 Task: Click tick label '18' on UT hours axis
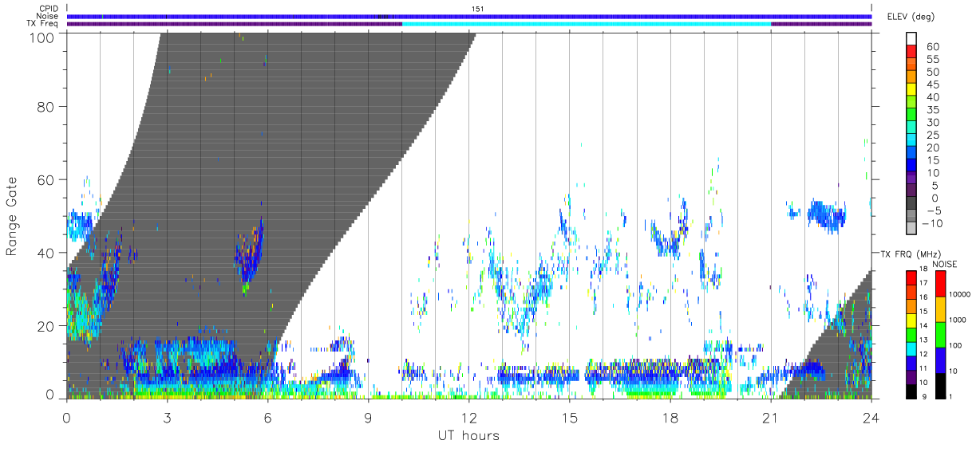pyautogui.click(x=670, y=417)
